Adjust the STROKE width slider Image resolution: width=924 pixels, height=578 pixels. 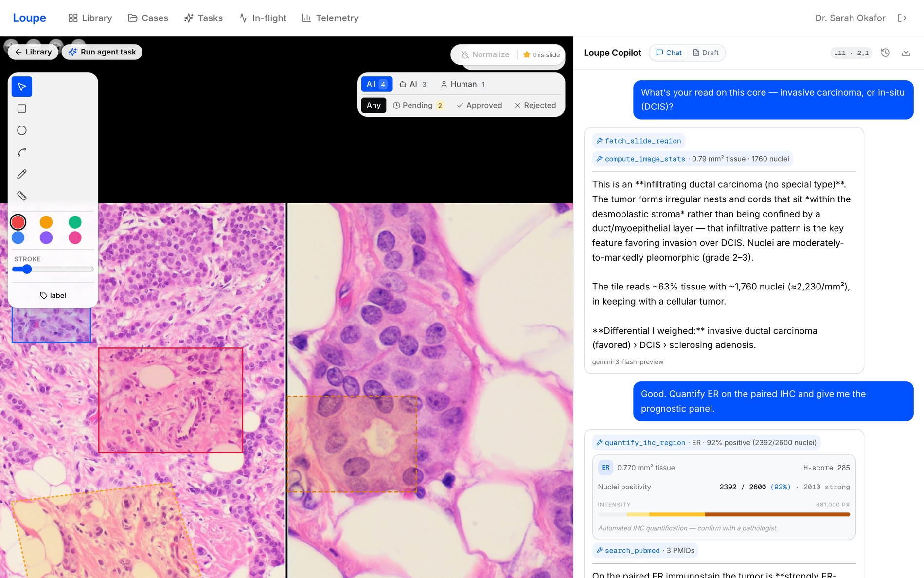53,269
